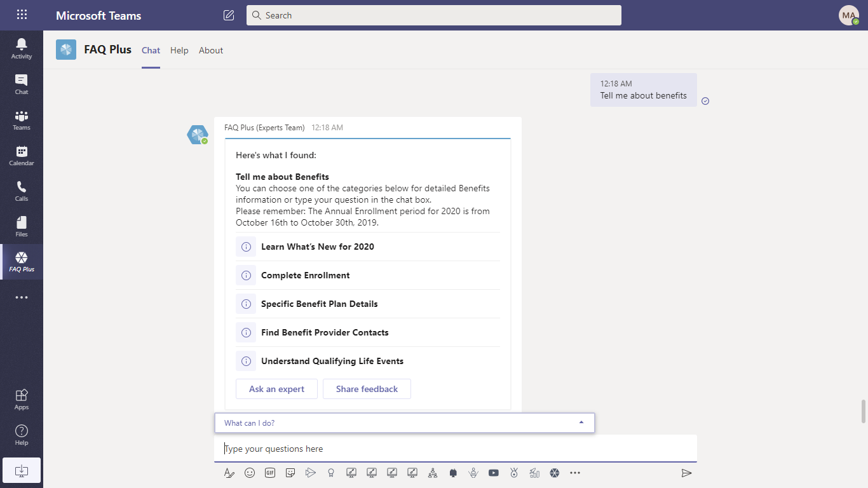This screenshot has height=488, width=868.
Task: Click the Type your questions here field
Action: (x=456, y=449)
